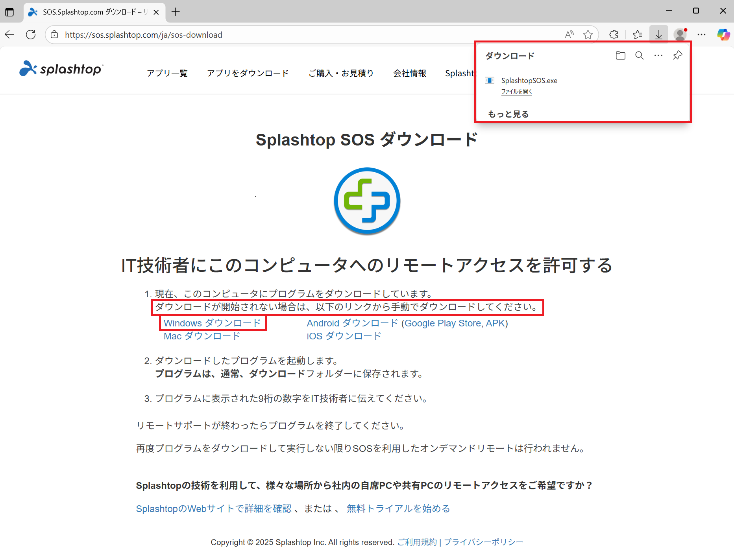Viewport: 734px width, 560px height.
Task: Toggle the Downloads toolbar button
Action: (x=659, y=35)
